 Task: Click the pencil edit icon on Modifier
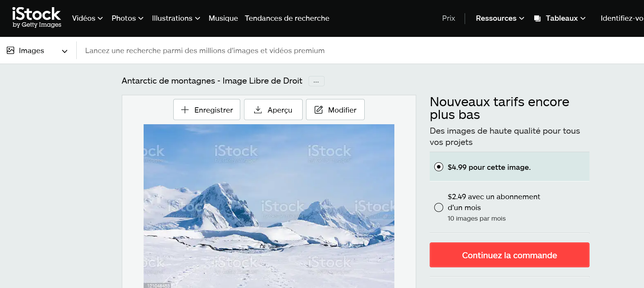[x=318, y=110]
